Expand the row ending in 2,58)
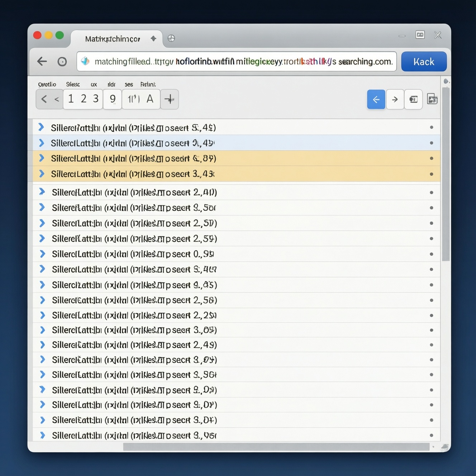Image resolution: width=476 pixels, height=476 pixels. 42,300
